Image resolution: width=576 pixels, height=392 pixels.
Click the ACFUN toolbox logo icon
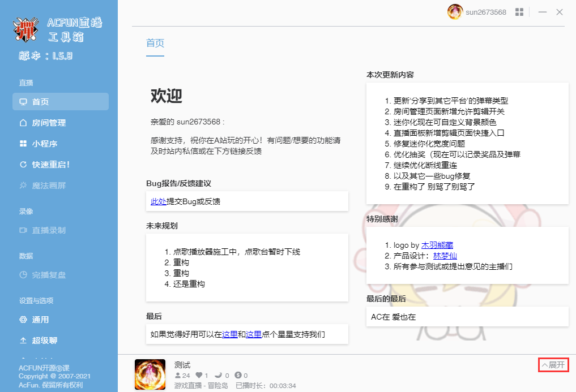tap(27, 30)
